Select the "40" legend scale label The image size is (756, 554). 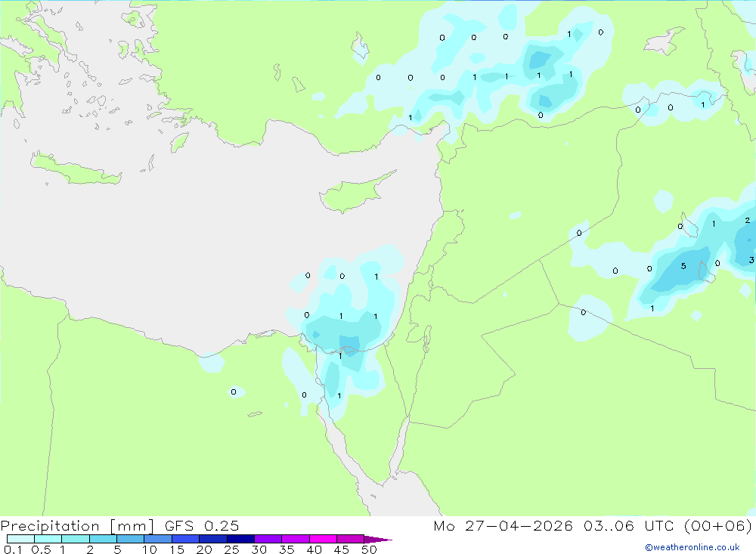click(x=314, y=549)
